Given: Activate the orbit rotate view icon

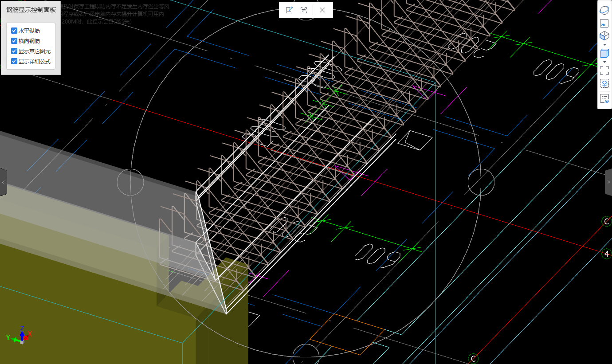Looking at the screenshot, I should (x=604, y=10).
